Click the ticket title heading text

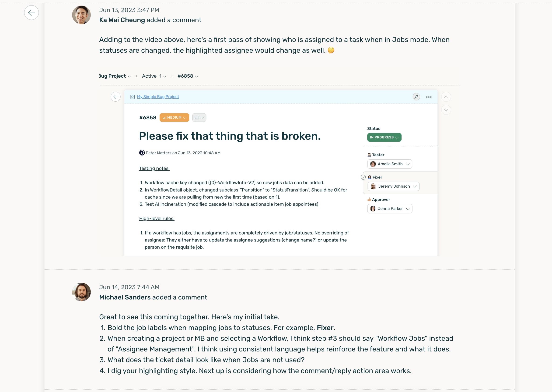(x=230, y=136)
